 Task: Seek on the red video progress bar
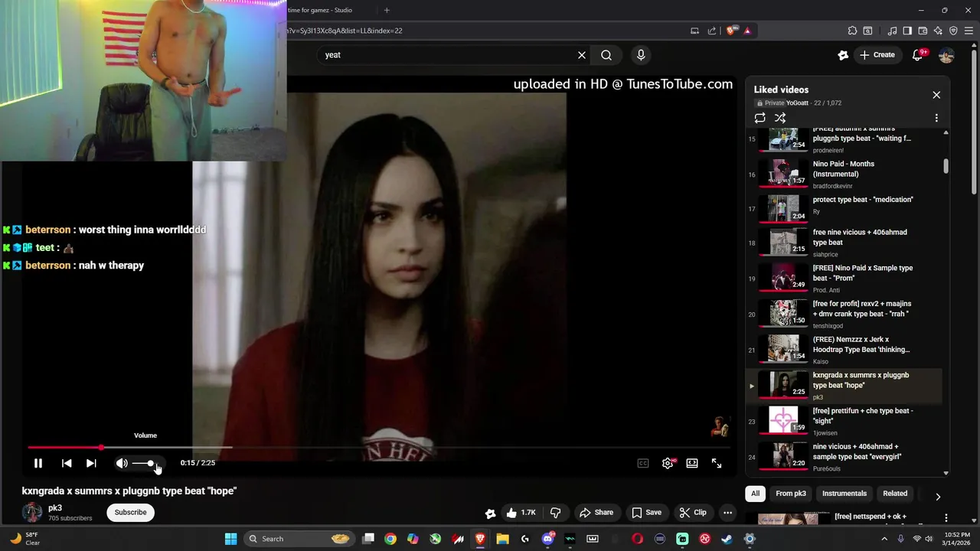379,448
